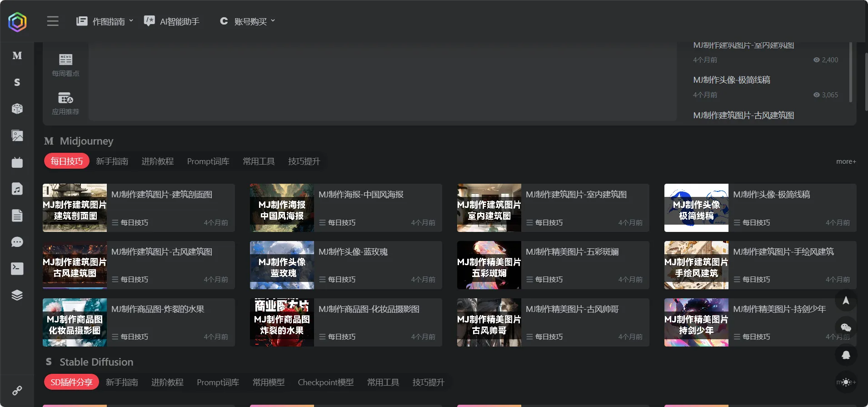Screen dimensions: 868x407
Task: Toggle the hamburger menu icon
Action: [53, 21]
